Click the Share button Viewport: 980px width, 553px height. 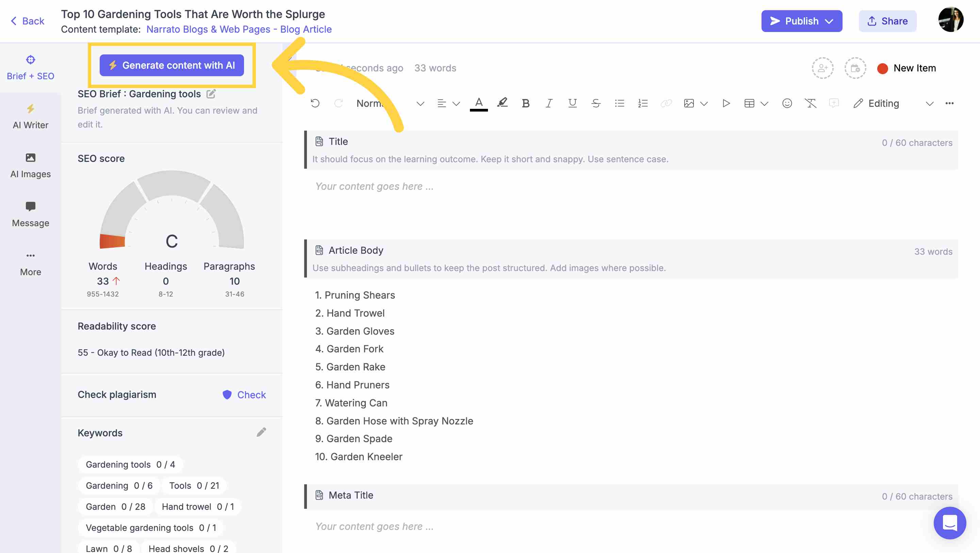(x=887, y=21)
